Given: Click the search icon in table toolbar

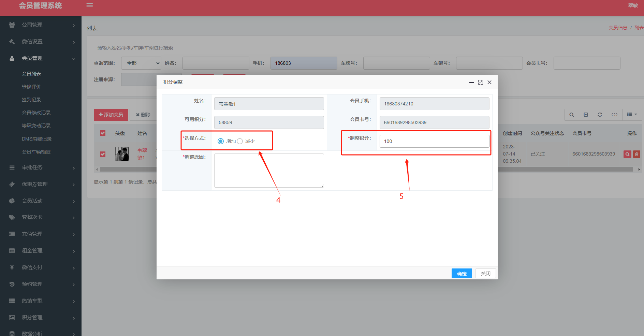Looking at the screenshot, I should [x=572, y=115].
